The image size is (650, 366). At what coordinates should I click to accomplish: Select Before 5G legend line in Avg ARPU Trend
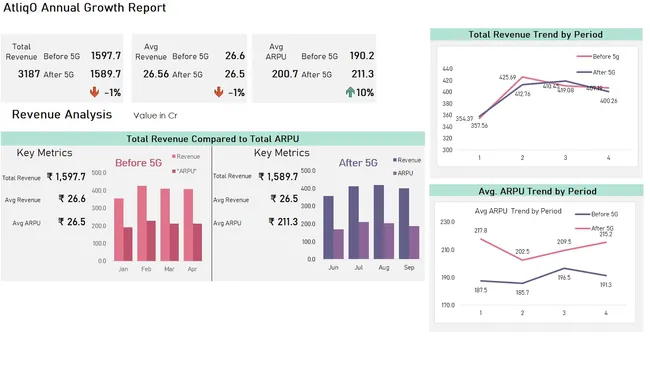point(582,214)
